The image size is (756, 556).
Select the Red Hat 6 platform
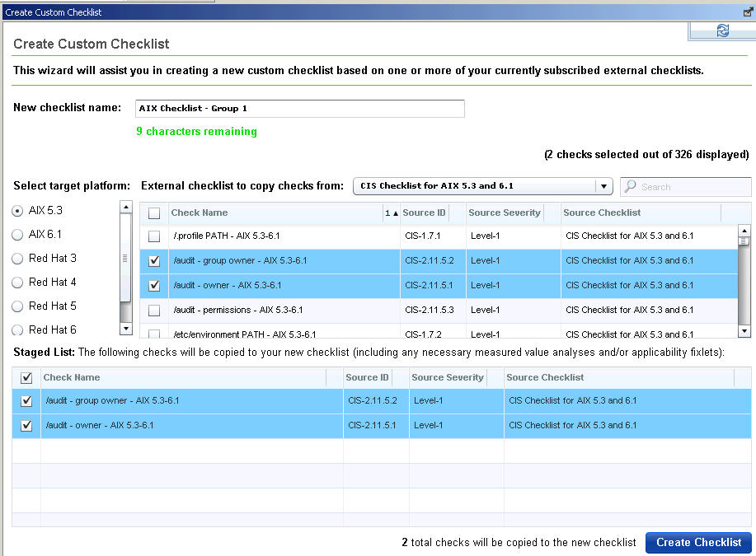[x=17, y=330]
